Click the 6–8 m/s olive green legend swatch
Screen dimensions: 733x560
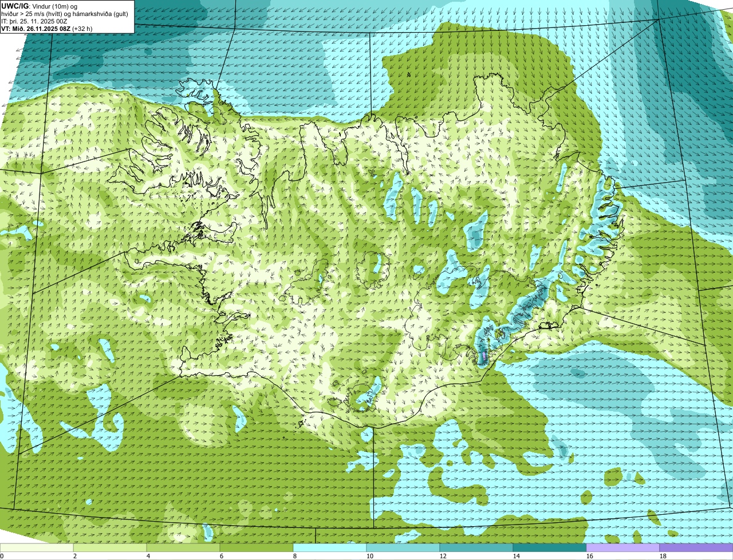pos(257,548)
